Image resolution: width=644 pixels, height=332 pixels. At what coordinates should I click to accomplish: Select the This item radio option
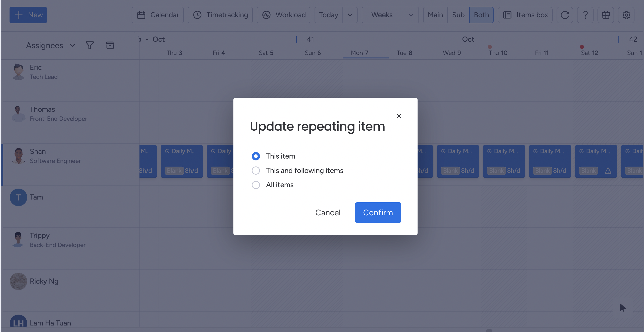[256, 156]
